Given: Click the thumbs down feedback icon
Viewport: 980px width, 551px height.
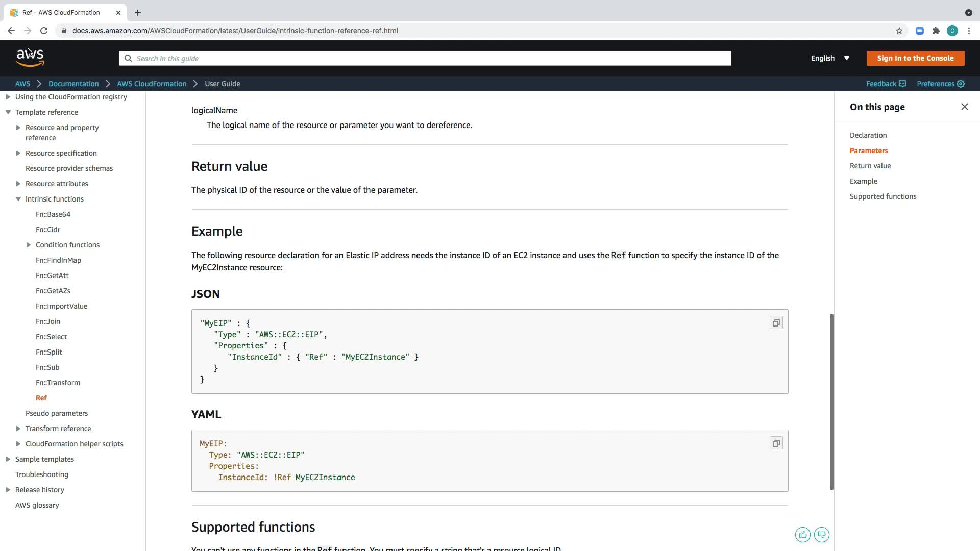Looking at the screenshot, I should 822,535.
